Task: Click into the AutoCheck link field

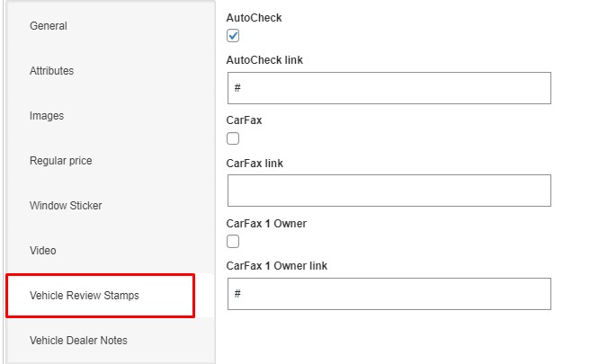Action: coord(389,88)
